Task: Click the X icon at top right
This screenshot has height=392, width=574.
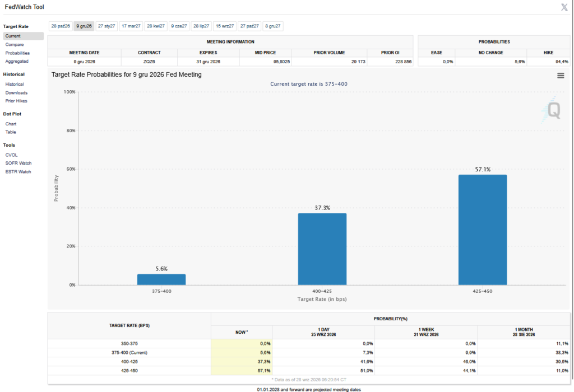Action: pyautogui.click(x=564, y=7)
